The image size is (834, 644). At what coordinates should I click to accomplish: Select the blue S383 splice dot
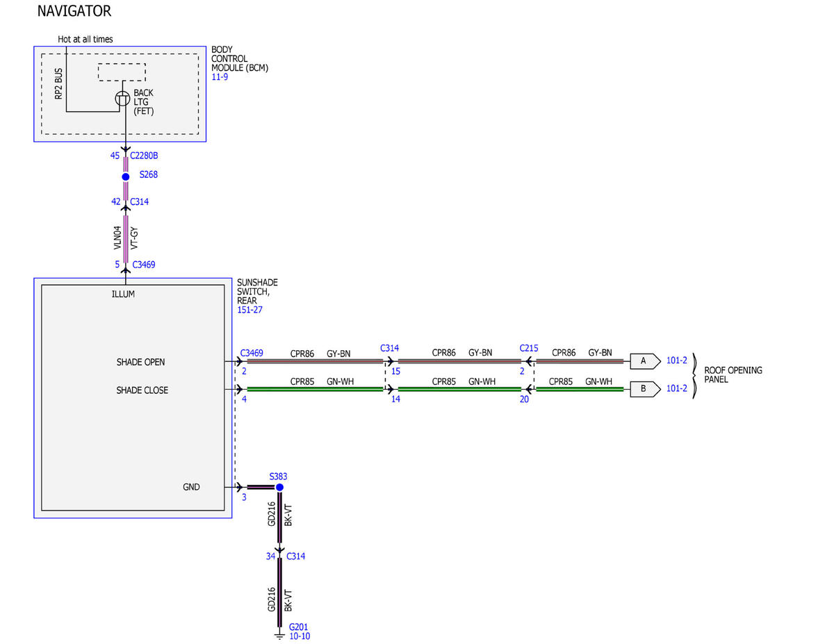(279, 488)
